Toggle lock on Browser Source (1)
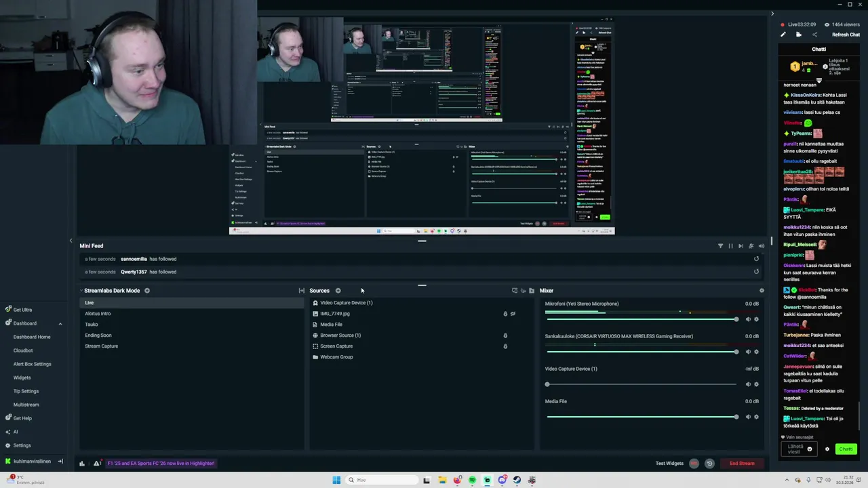 click(x=505, y=335)
